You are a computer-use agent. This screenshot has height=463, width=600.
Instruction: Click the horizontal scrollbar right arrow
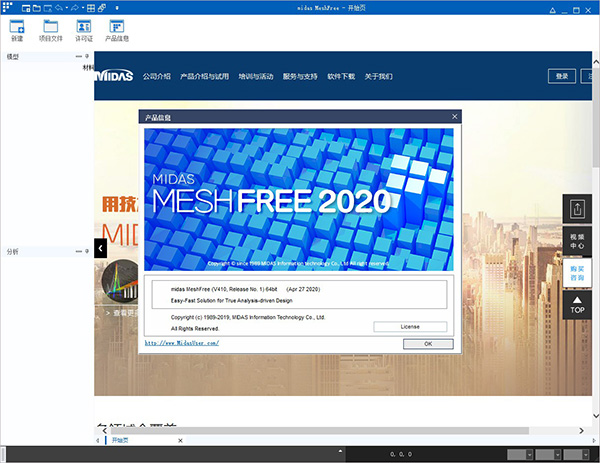point(581,431)
